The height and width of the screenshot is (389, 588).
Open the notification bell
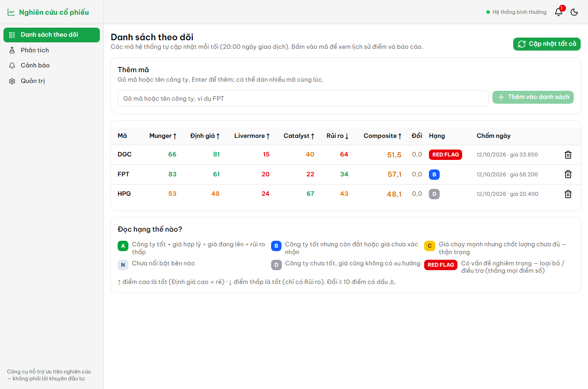click(x=559, y=12)
